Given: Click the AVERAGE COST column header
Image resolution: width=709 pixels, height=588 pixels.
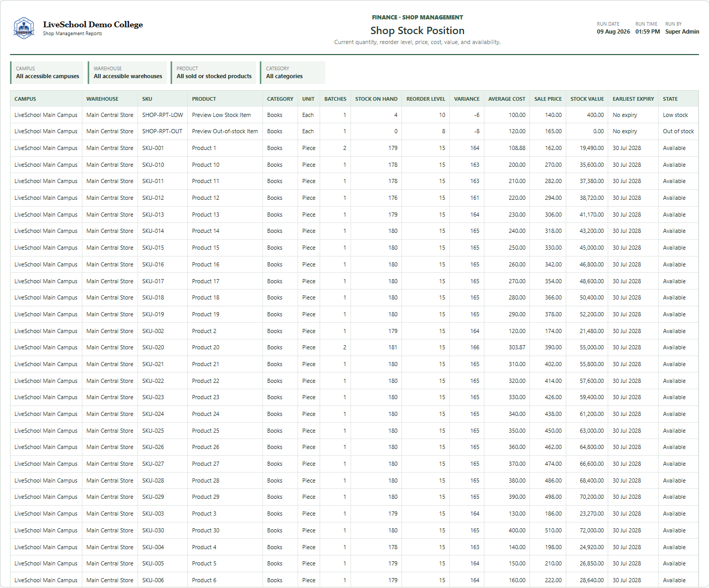Looking at the screenshot, I should pyautogui.click(x=507, y=99).
